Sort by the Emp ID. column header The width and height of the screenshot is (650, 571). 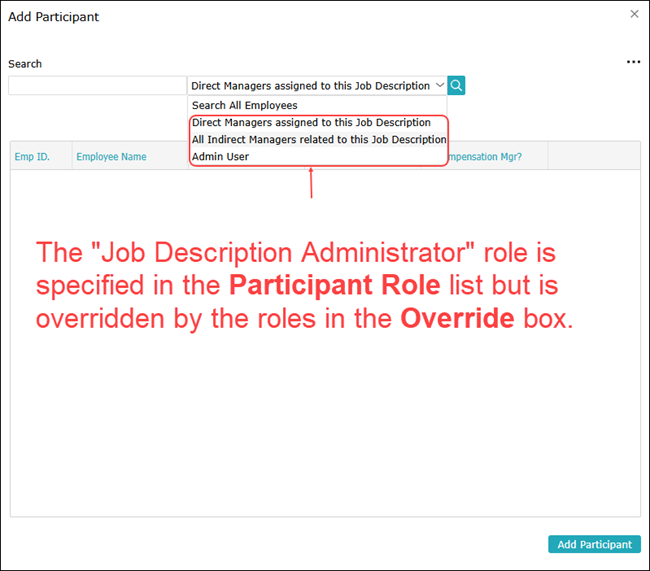32,157
